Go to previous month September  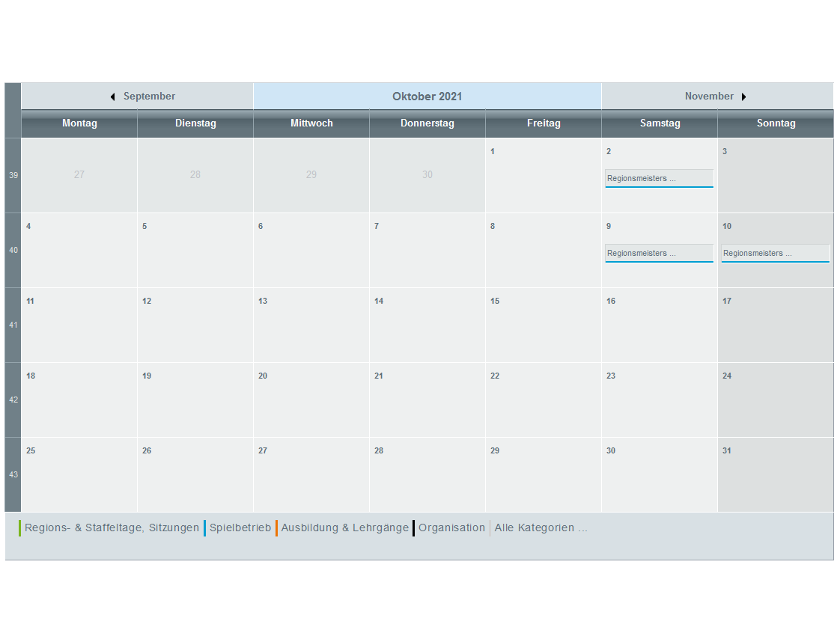[149, 97]
